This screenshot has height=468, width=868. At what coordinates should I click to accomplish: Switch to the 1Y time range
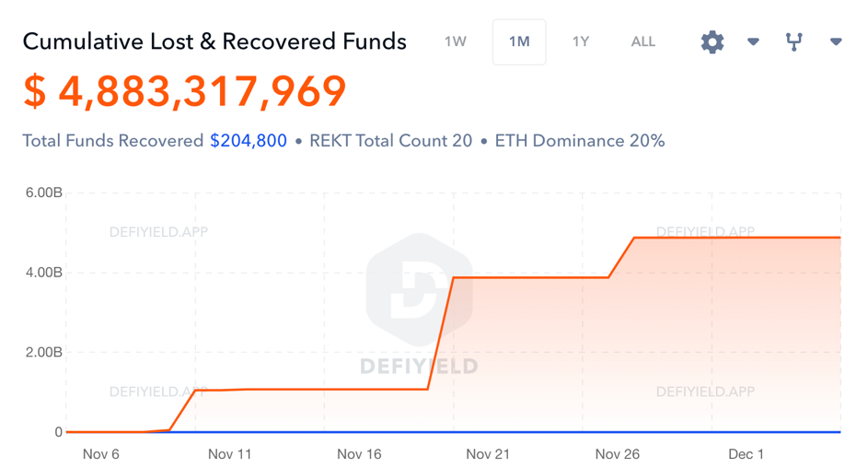tap(581, 41)
